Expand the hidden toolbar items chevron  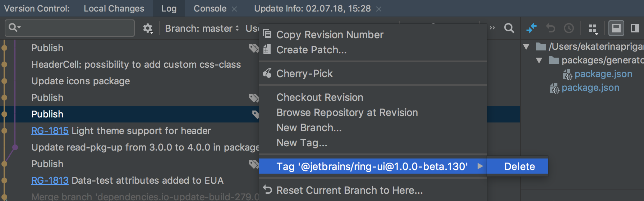(492, 28)
